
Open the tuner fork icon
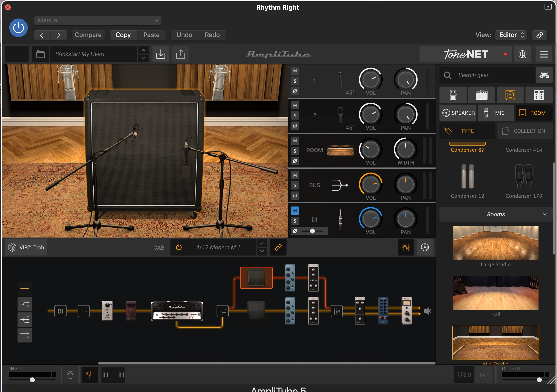pos(90,375)
